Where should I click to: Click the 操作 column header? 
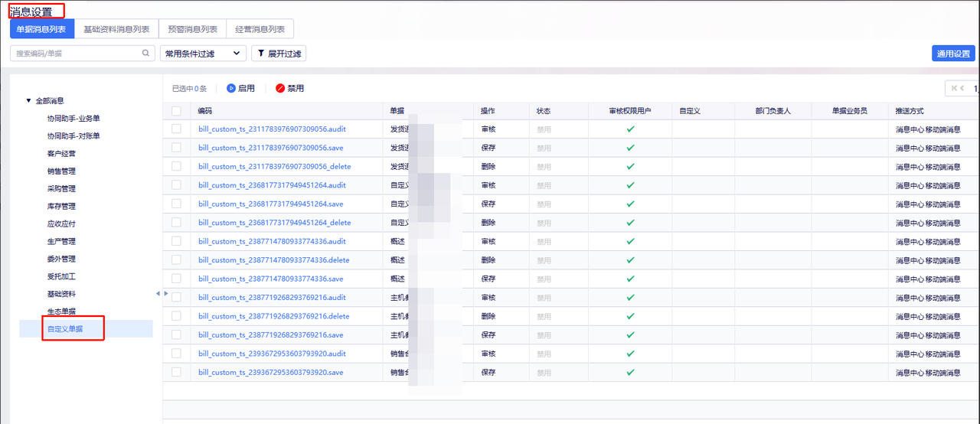(x=488, y=111)
